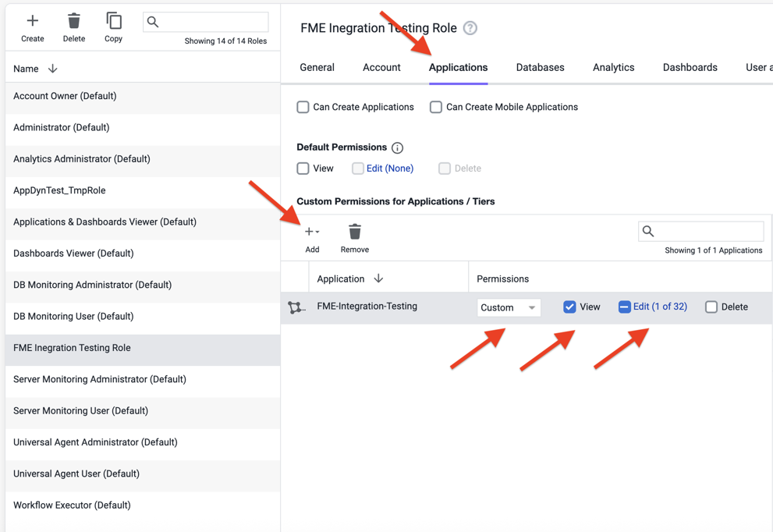The width and height of the screenshot is (773, 532).
Task: Enable Can Create Mobile Applications checkbox
Action: point(436,107)
